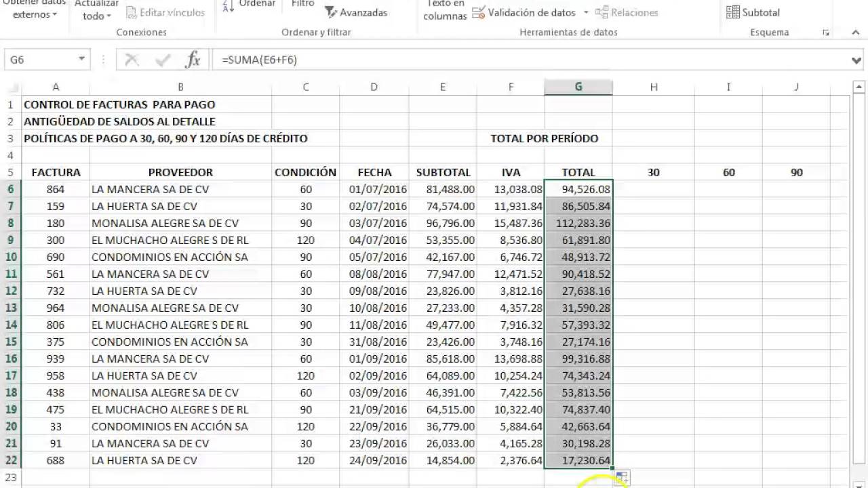
Task: Open the Auto Fill Options icon
Action: pyautogui.click(x=622, y=477)
